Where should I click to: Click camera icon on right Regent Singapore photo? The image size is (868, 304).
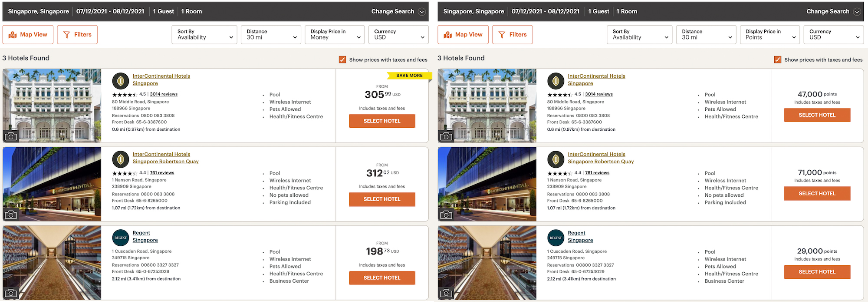coord(446,293)
